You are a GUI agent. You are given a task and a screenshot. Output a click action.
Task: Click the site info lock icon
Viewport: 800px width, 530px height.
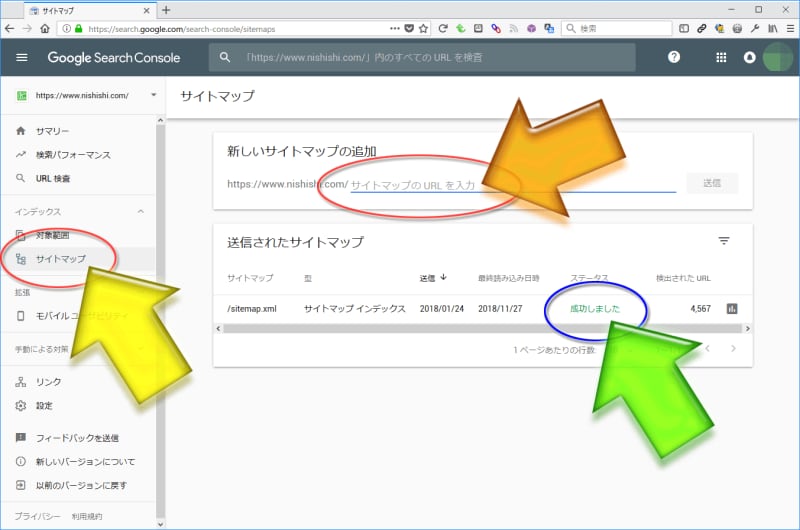79,29
